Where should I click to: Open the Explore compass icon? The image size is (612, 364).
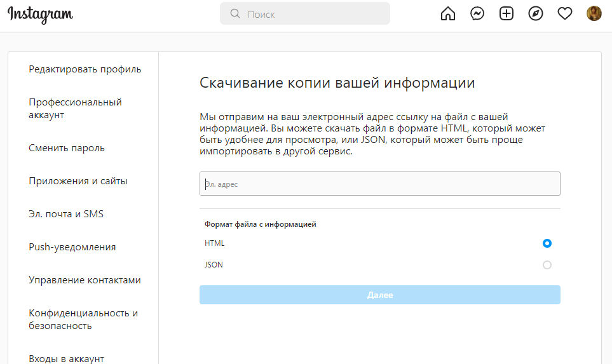536,13
